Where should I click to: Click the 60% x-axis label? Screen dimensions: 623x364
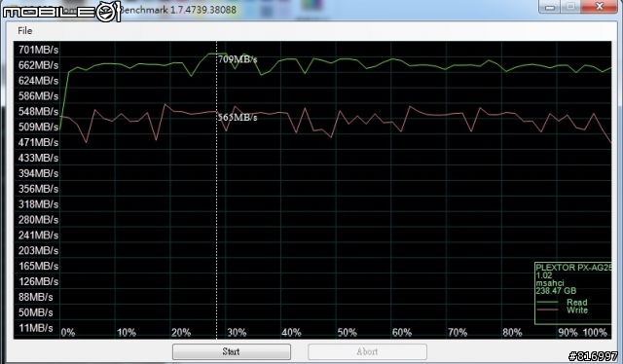[402, 333]
